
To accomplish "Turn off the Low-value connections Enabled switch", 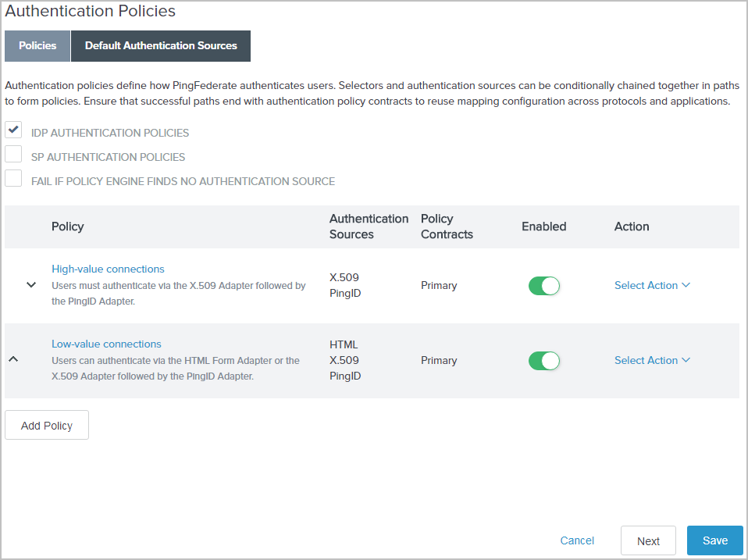I will coord(544,360).
